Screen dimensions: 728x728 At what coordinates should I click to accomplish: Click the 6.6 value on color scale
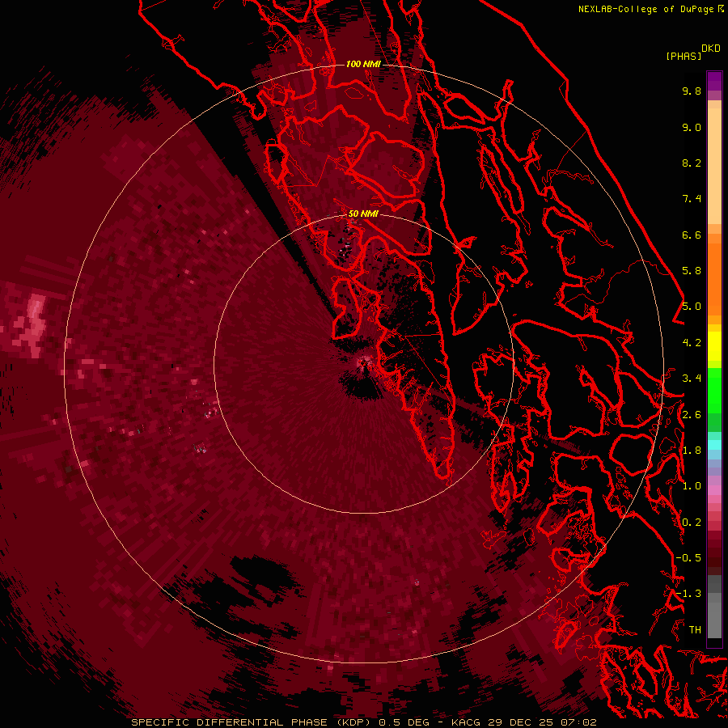click(x=692, y=235)
